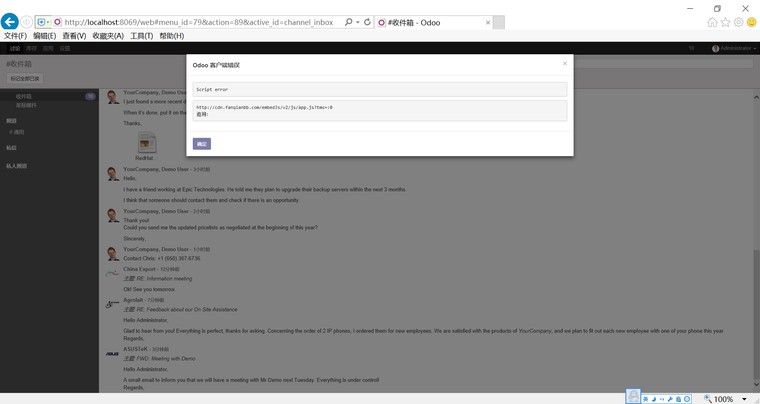
Task: Open the address bar search dropdown arrow
Action: point(358,22)
